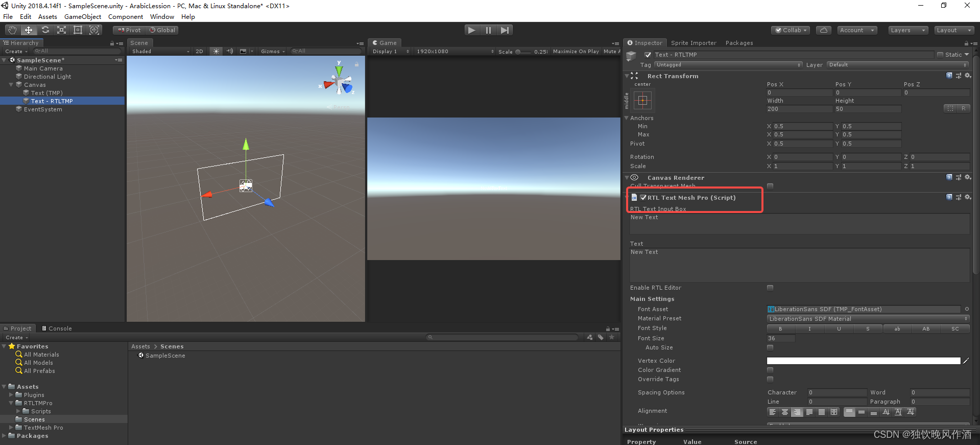Click the Vertex Color white swatch
The height and width of the screenshot is (445, 980).
(x=864, y=361)
